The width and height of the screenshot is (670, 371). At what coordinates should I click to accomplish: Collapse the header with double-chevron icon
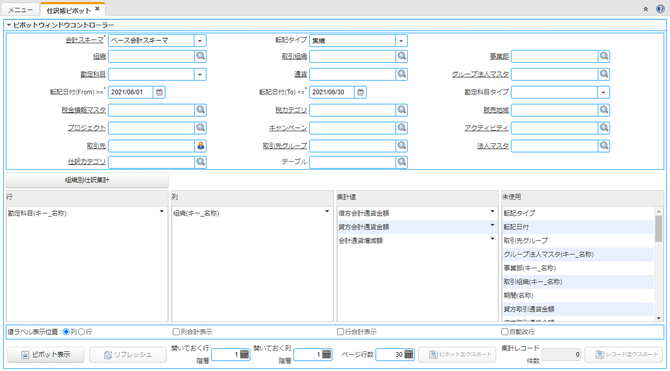[x=646, y=9]
